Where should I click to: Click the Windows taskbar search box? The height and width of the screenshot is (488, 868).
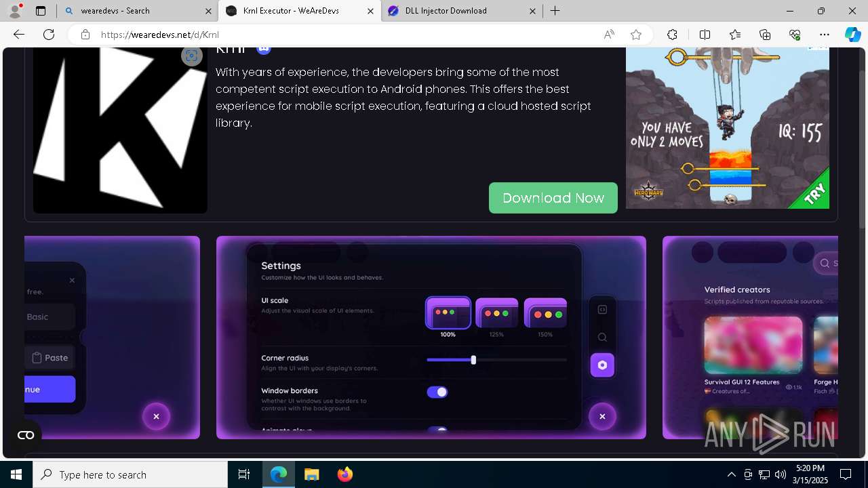(130, 474)
